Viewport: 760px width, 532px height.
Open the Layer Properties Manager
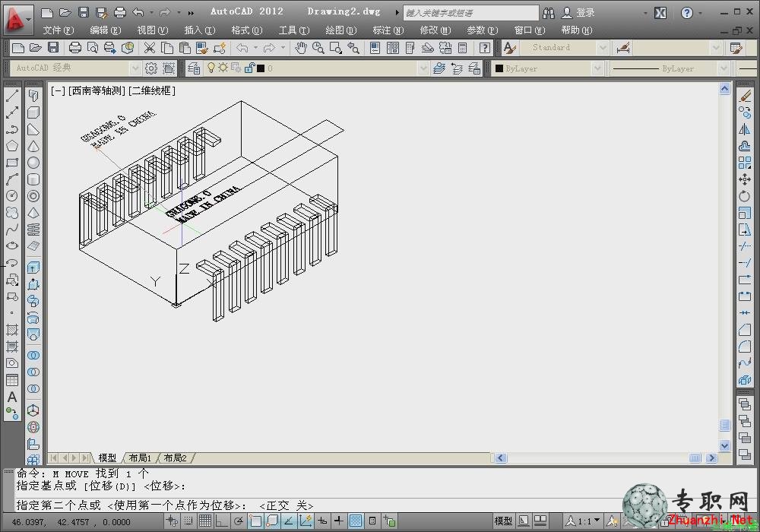[x=194, y=68]
